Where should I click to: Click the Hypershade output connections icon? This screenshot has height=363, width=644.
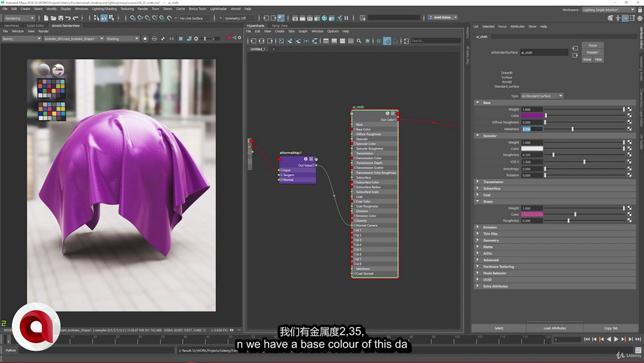[270, 41]
